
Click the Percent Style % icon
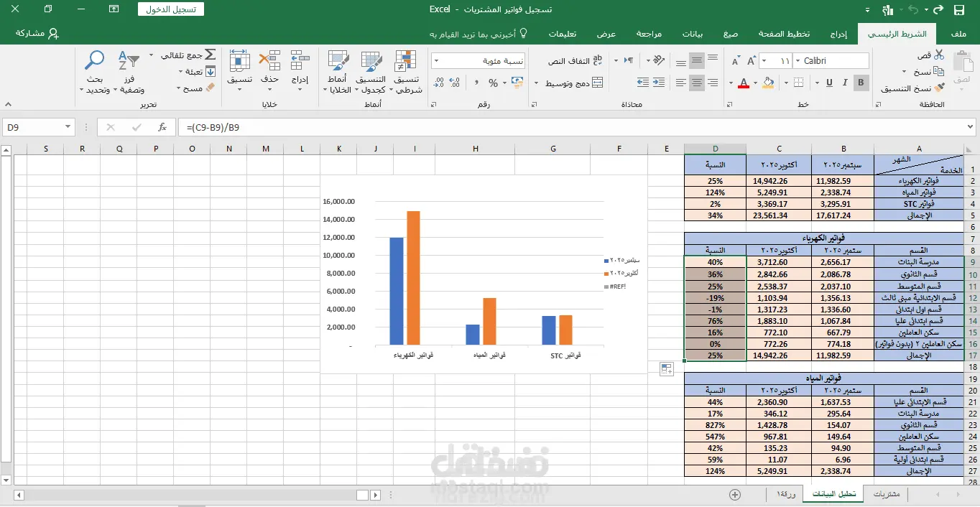493,83
